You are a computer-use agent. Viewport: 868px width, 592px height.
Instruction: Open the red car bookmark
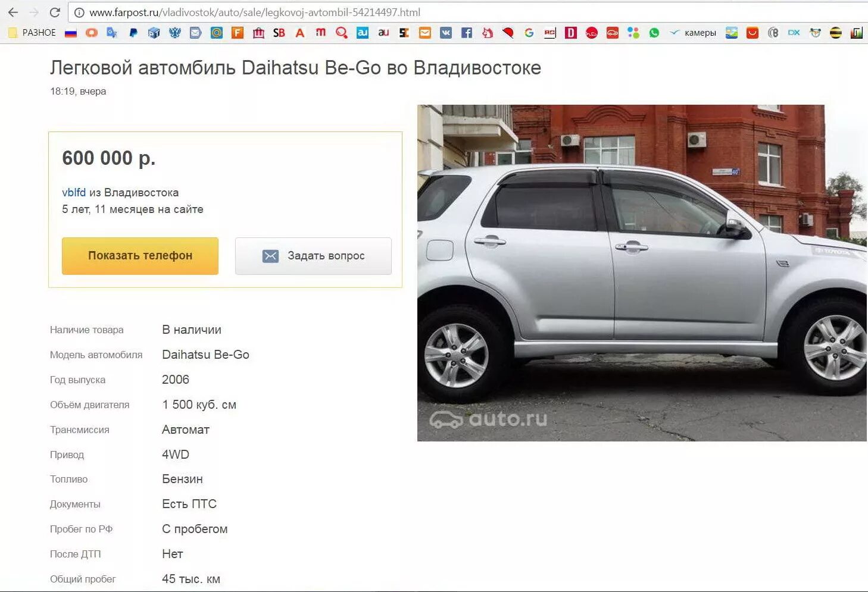tap(613, 33)
